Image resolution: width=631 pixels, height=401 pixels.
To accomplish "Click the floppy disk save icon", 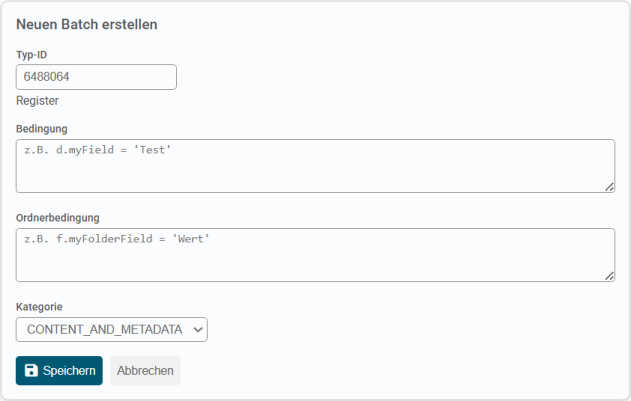I will (x=31, y=371).
